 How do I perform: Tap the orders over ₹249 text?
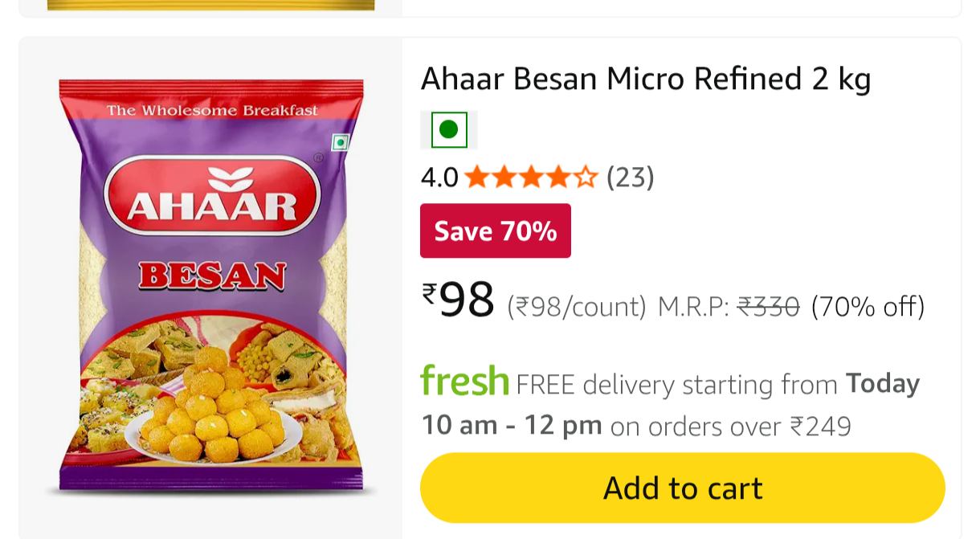tap(730, 427)
